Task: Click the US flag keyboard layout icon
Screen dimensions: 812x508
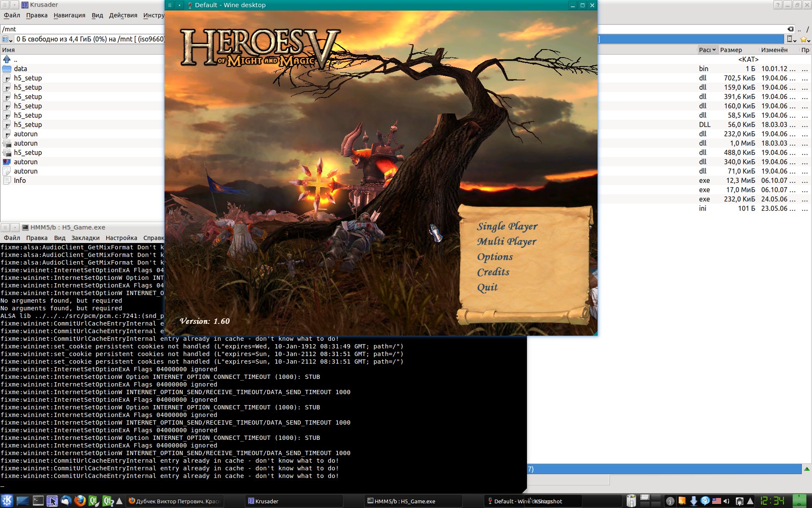Action: [x=716, y=501]
